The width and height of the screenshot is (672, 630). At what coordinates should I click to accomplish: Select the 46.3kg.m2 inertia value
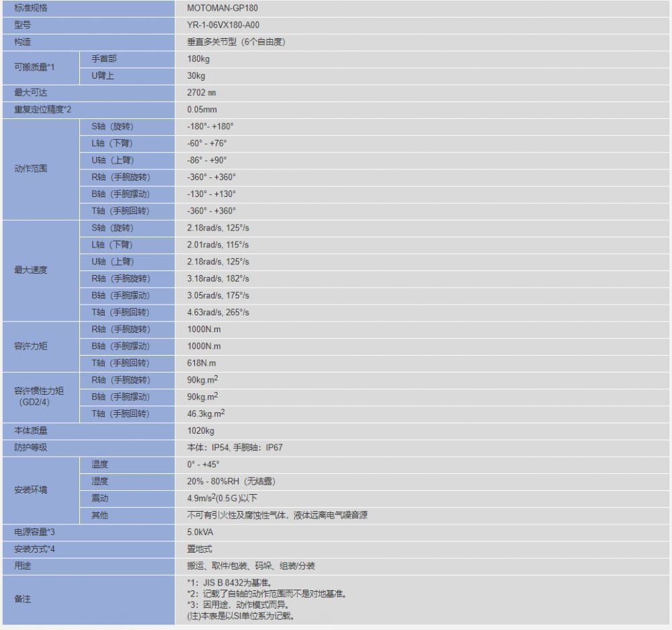tap(206, 414)
